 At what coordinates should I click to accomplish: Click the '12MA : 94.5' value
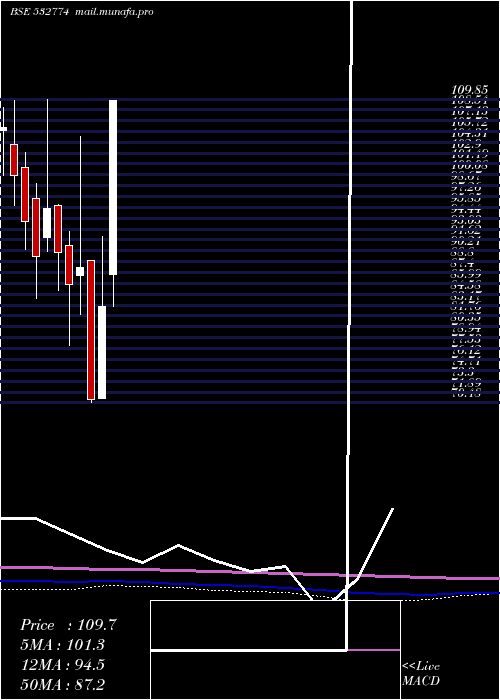(x=63, y=665)
